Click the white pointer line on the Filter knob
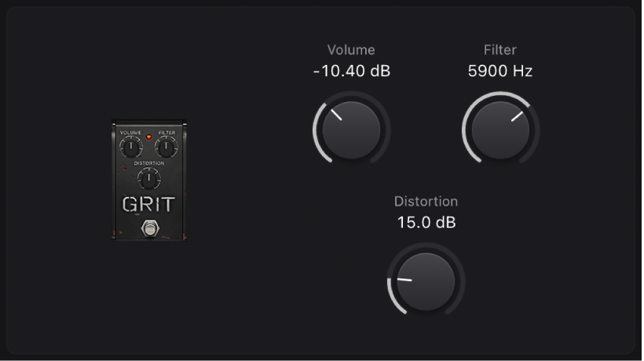Image resolution: width=644 pixels, height=361 pixels. [x=516, y=116]
